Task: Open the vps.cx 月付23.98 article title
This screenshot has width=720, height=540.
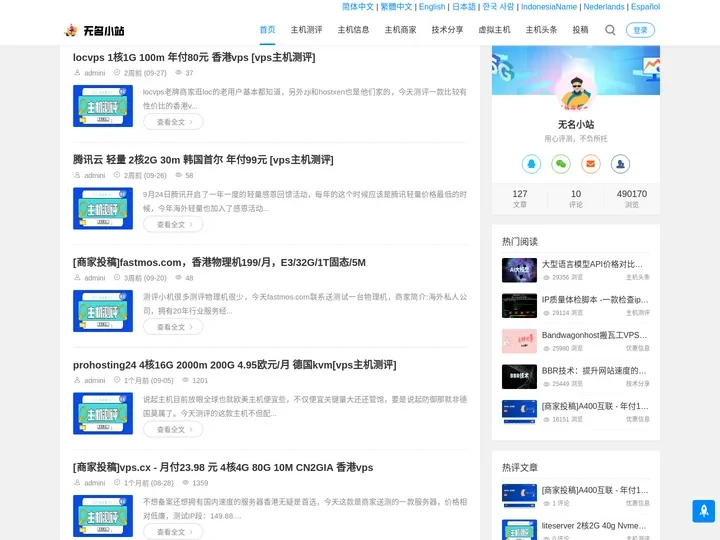Action: [x=223, y=467]
